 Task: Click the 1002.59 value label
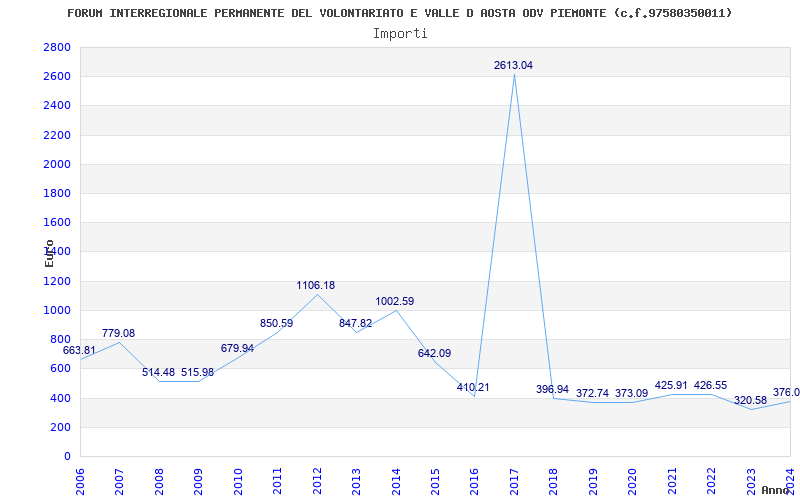tap(395, 301)
